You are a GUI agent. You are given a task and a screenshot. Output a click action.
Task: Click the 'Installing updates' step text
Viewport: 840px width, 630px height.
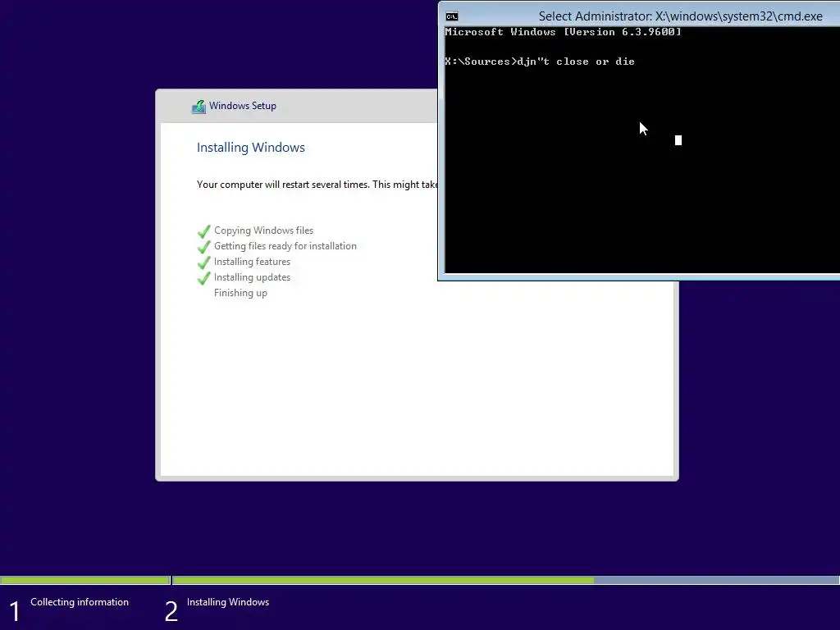tap(252, 277)
